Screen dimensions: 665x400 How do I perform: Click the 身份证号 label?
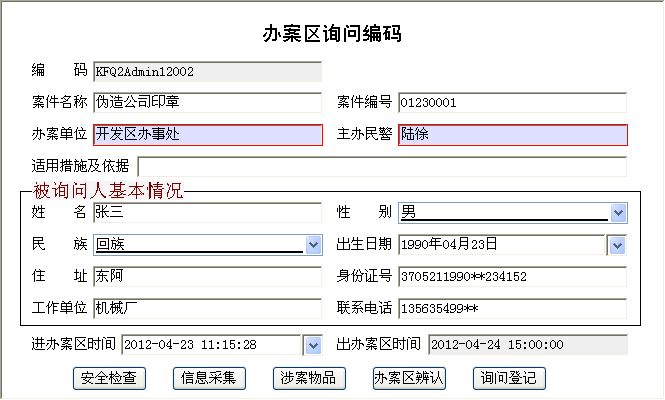[364, 276]
